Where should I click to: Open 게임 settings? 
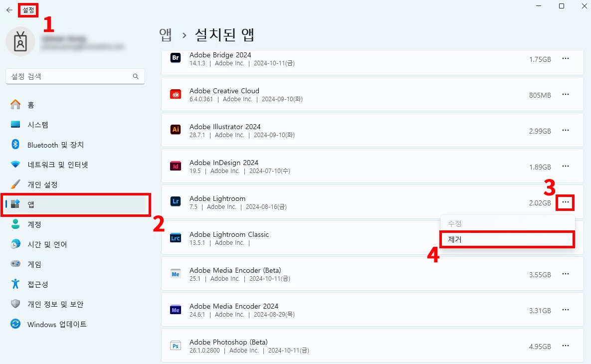(x=75, y=264)
